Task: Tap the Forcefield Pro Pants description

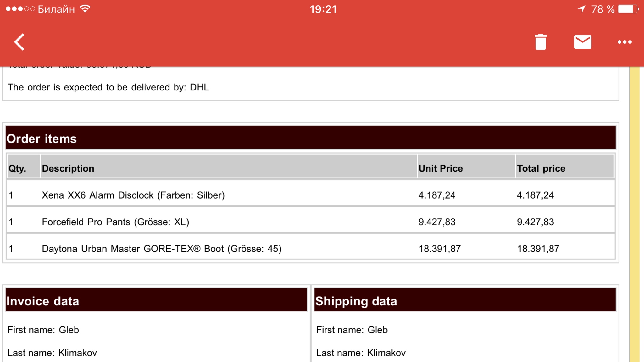Action: [x=115, y=222]
